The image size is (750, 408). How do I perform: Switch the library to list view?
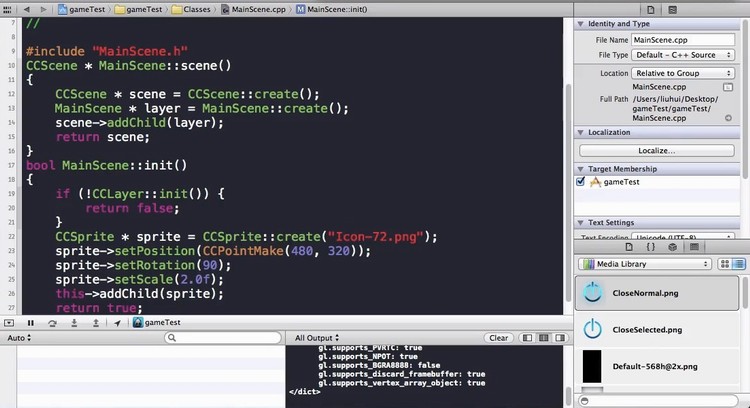739,264
